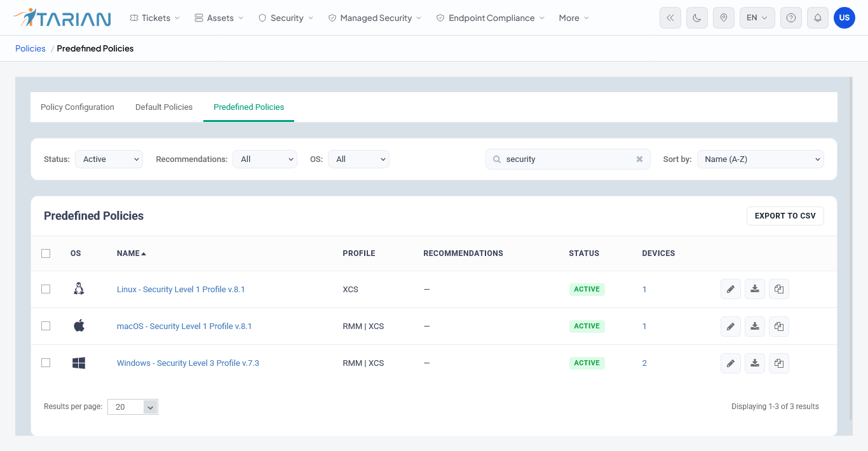The image size is (868, 451).
Task: Open the More menu
Action: pyautogui.click(x=574, y=18)
